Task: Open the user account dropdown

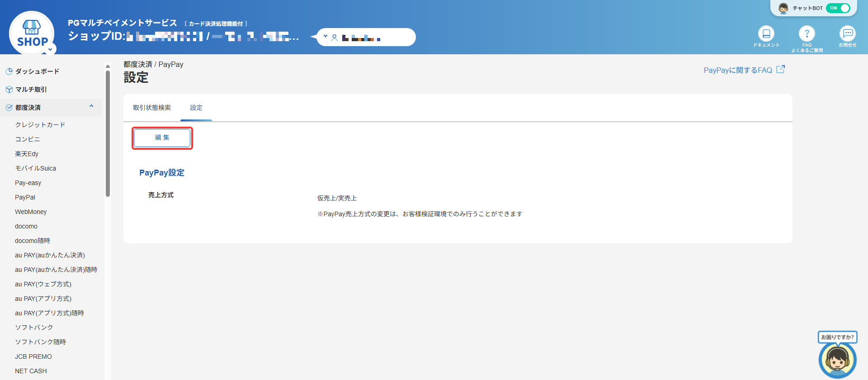Action: click(x=366, y=37)
